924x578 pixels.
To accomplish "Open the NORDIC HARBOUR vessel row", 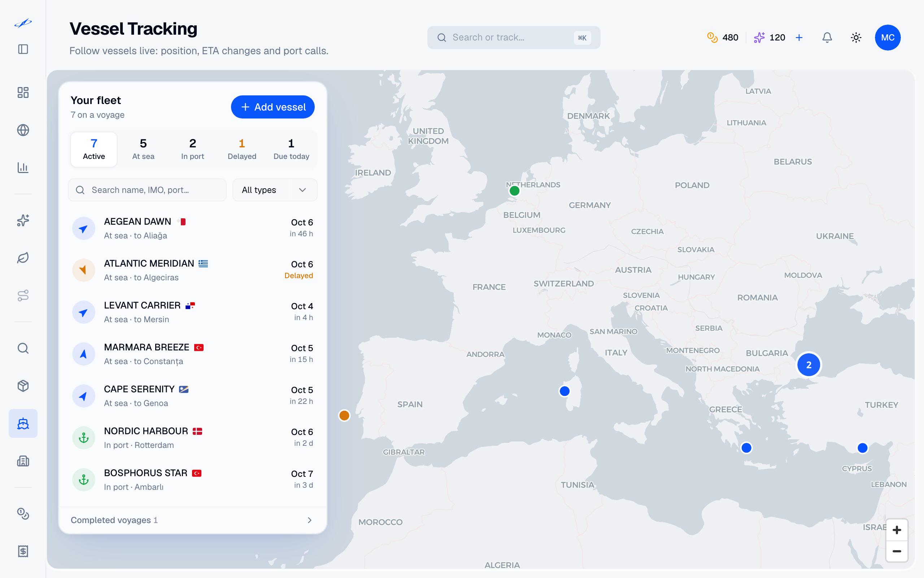I will [192, 438].
